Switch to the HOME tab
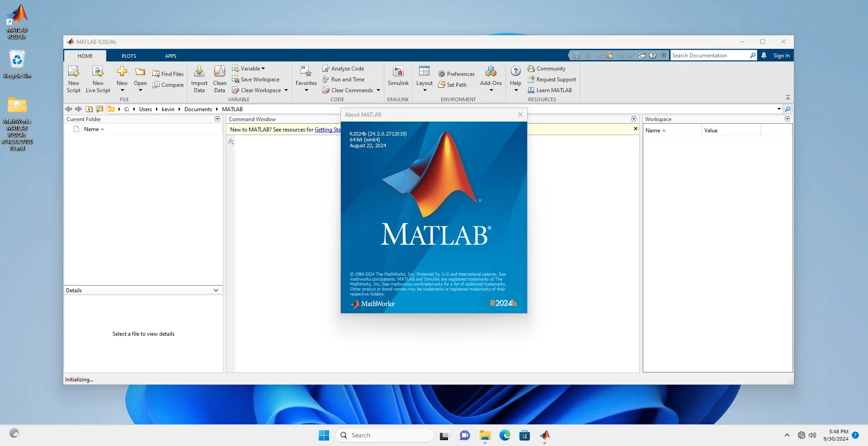The width and height of the screenshot is (868, 446). pos(85,56)
